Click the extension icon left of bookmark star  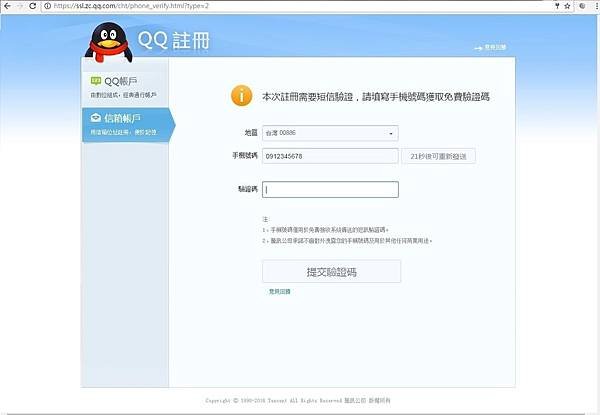[x=557, y=6]
